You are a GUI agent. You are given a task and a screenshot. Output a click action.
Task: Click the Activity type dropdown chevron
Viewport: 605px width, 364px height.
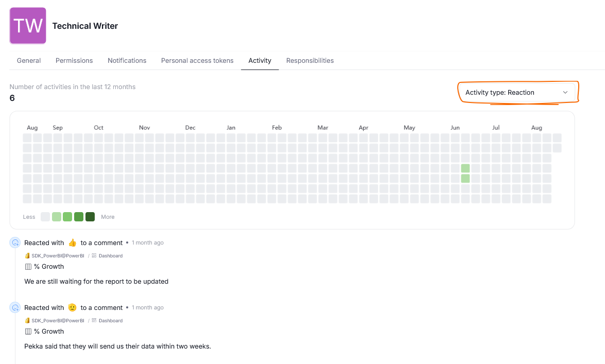point(565,92)
